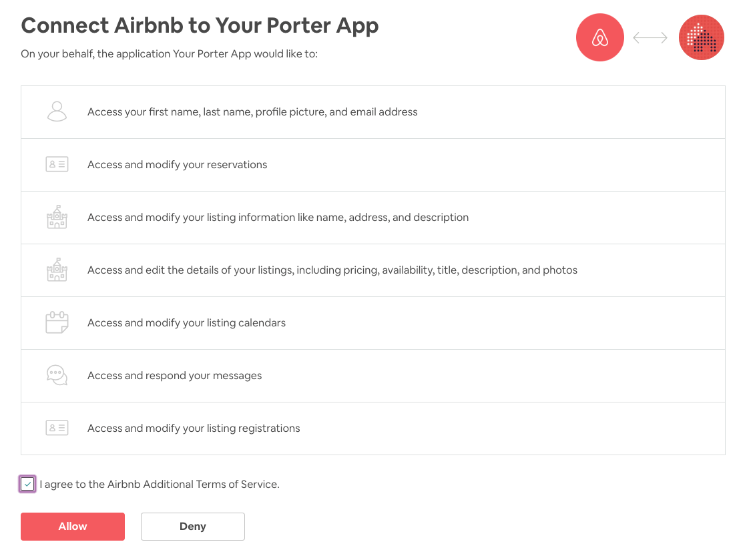Click the Airbnb logo circle
Screen dimensions: 747x560
pyautogui.click(x=599, y=37)
